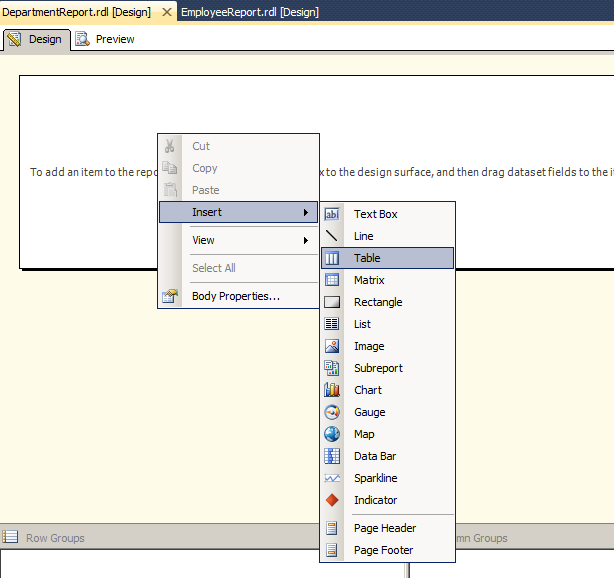This screenshot has width=614, height=578.
Task: Click the Row Groups pane label
Action: pyautogui.click(x=55, y=538)
